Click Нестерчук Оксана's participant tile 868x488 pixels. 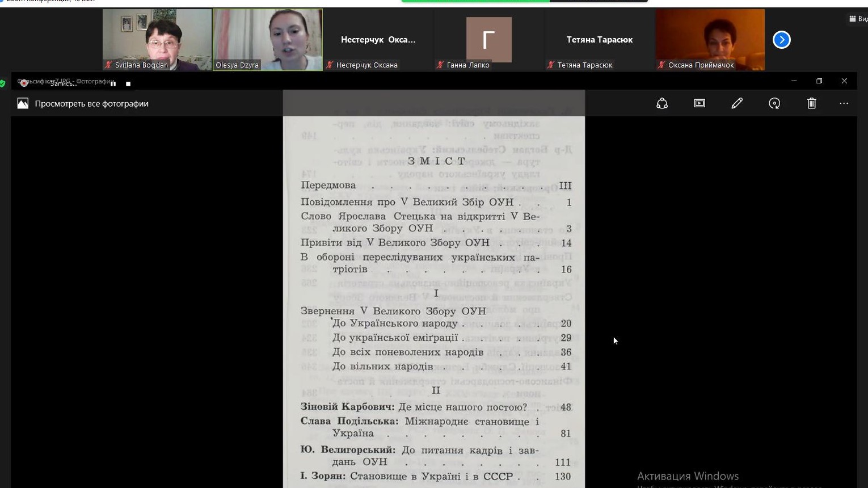pos(378,40)
